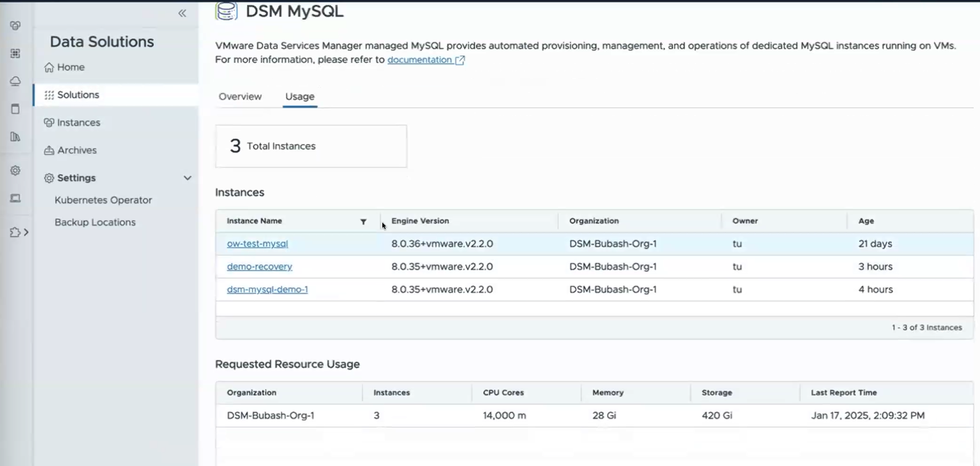This screenshot has width=980, height=466.
Task: Click the Storage column header
Action: pos(717,392)
